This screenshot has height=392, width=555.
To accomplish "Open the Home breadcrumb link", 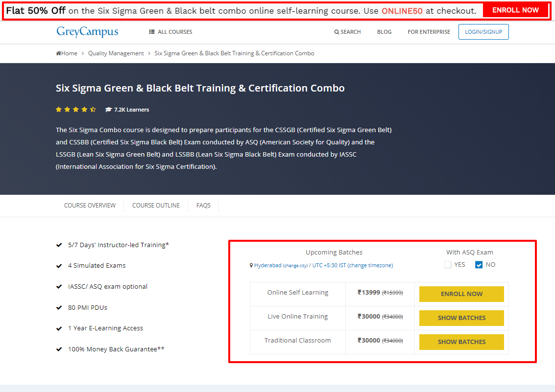I will tap(67, 53).
